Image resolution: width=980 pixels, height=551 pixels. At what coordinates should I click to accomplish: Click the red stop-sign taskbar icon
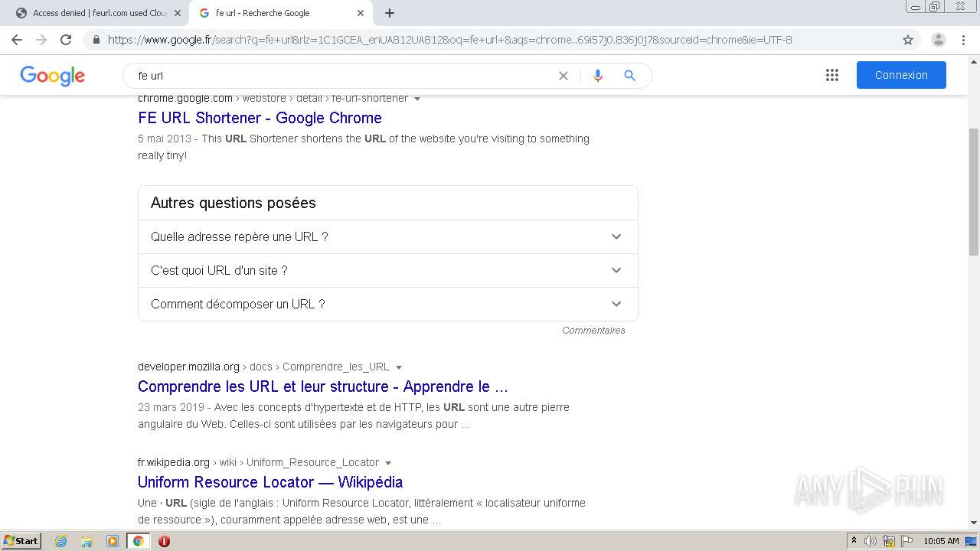click(164, 541)
